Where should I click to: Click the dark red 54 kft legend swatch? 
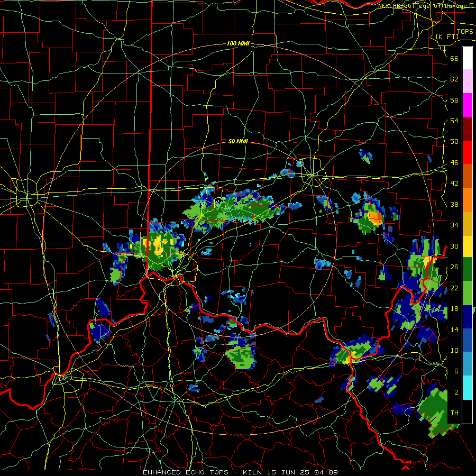tap(467, 129)
